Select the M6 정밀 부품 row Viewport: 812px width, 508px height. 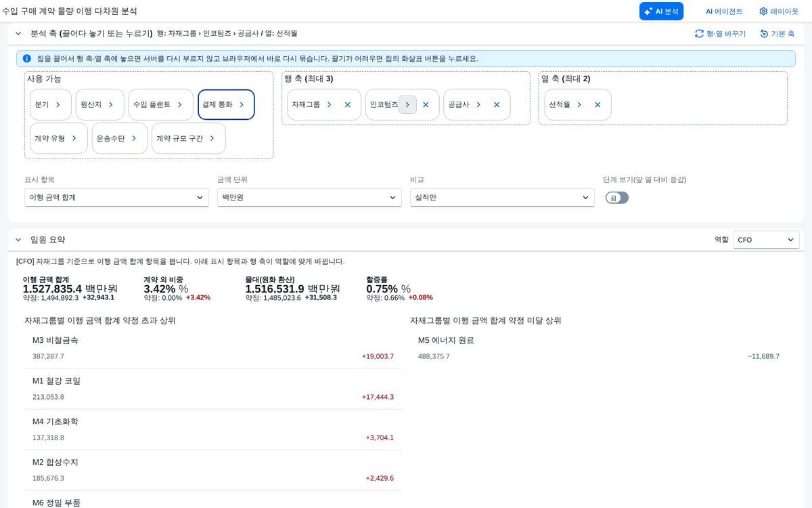(x=213, y=500)
